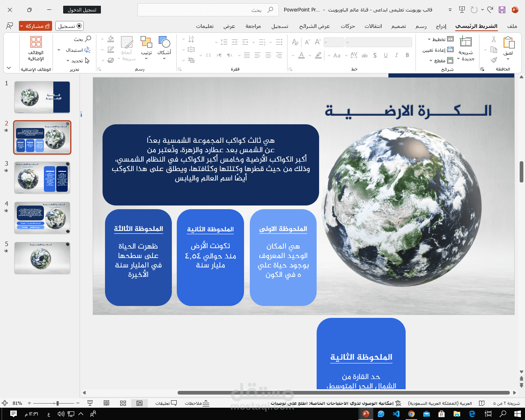Collapse the ribbon with chevron arrow
This screenshot has width=525, height=420.
pos(9,68)
